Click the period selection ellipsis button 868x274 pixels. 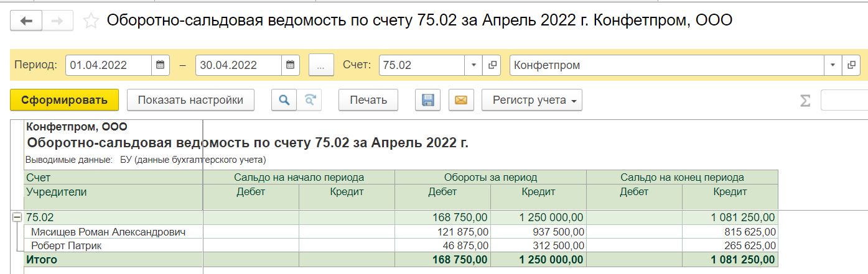pos(321,65)
